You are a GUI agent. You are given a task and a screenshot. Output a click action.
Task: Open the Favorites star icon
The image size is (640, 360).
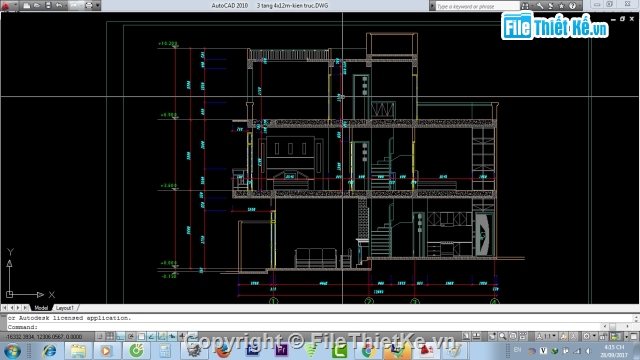pos(562,6)
